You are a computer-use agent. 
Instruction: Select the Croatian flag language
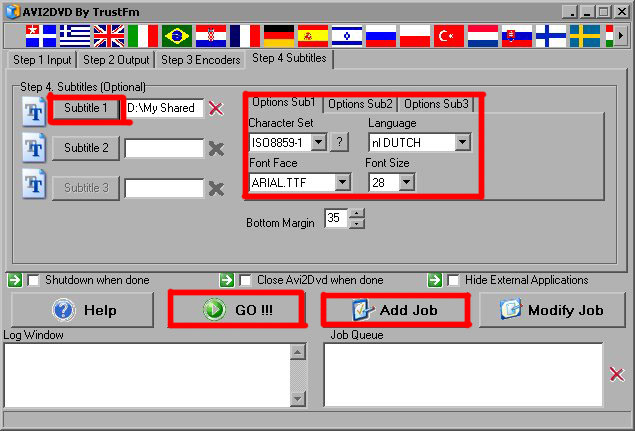[211, 36]
